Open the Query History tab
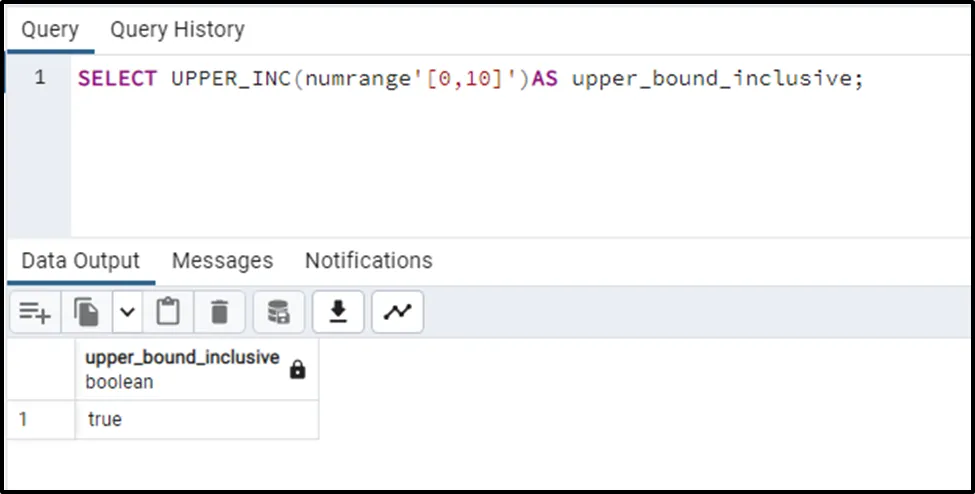 [x=177, y=30]
